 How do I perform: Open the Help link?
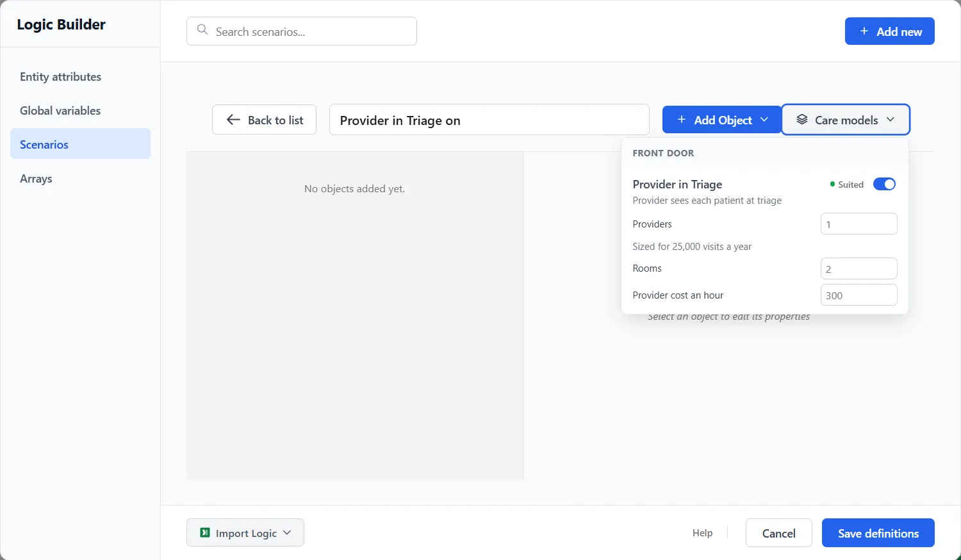coord(702,533)
